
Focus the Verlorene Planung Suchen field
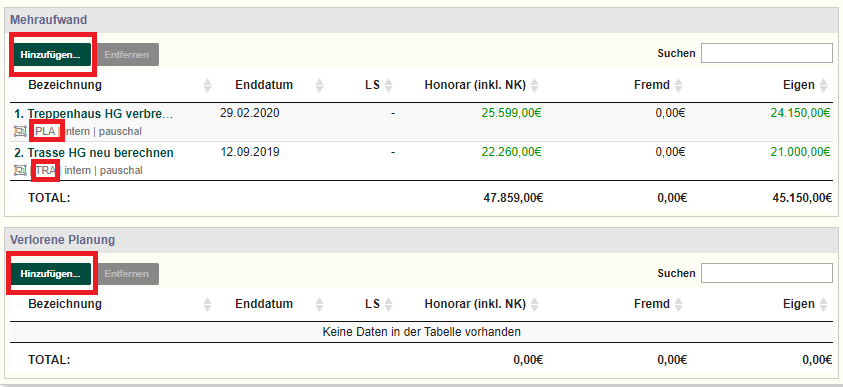767,273
